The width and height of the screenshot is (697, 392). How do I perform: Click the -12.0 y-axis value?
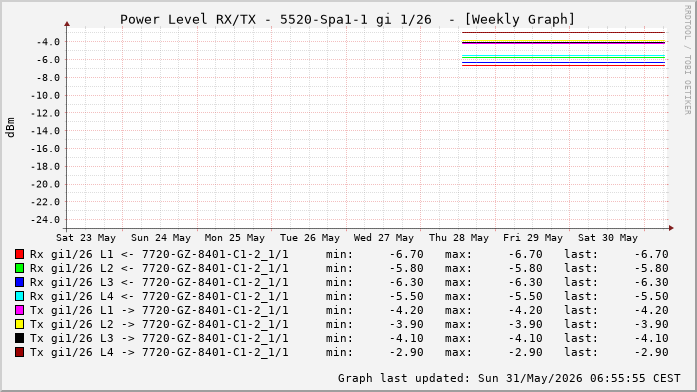tap(45, 113)
